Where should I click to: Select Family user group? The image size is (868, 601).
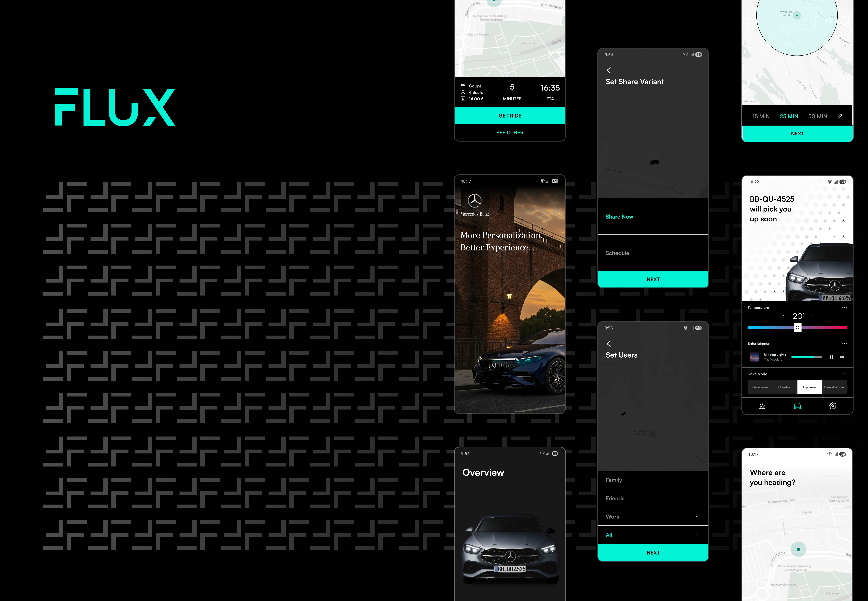click(653, 480)
